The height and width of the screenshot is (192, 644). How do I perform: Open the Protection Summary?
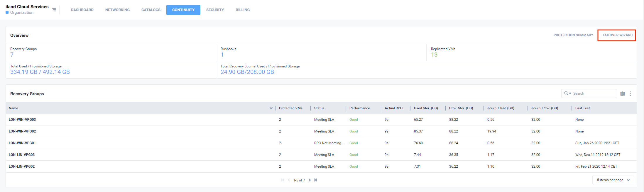click(x=573, y=35)
